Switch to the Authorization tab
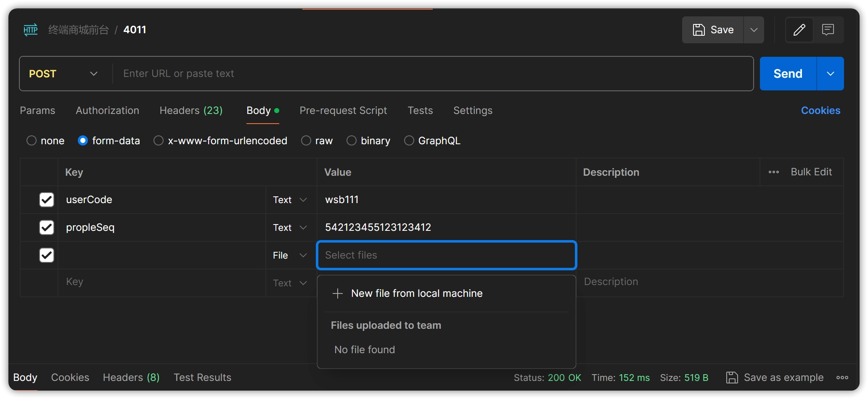This screenshot has width=868, height=399. [x=107, y=111]
